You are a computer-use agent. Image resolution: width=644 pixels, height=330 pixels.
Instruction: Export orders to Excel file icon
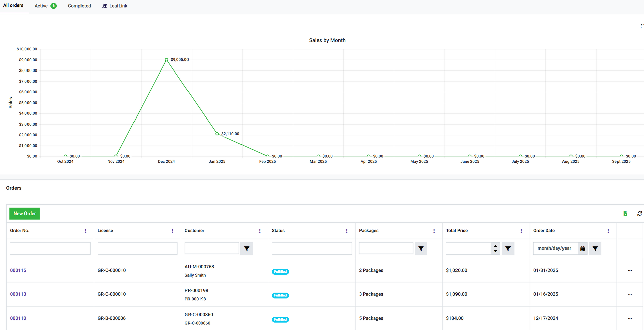(x=625, y=214)
